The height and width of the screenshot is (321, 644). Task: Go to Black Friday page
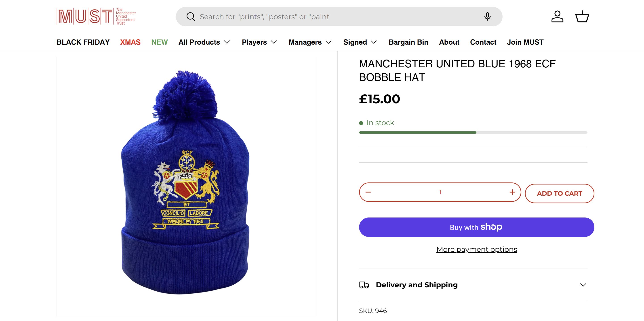coord(83,42)
